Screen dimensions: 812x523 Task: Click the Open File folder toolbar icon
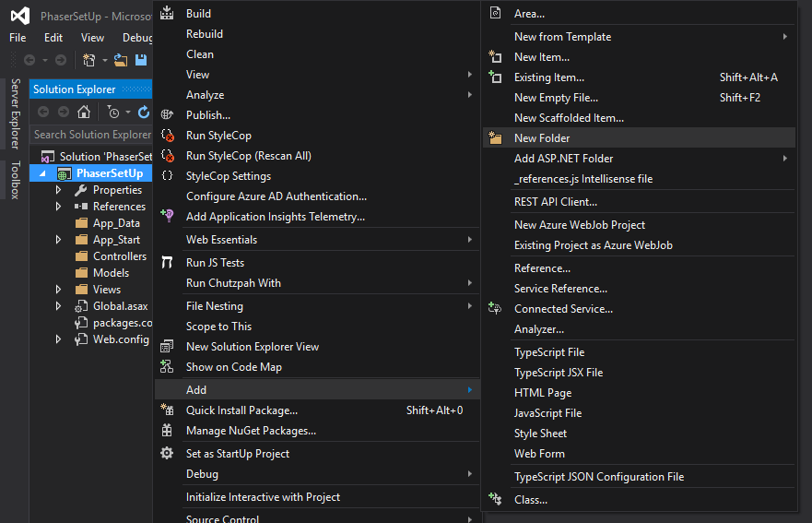pyautogui.click(x=121, y=60)
